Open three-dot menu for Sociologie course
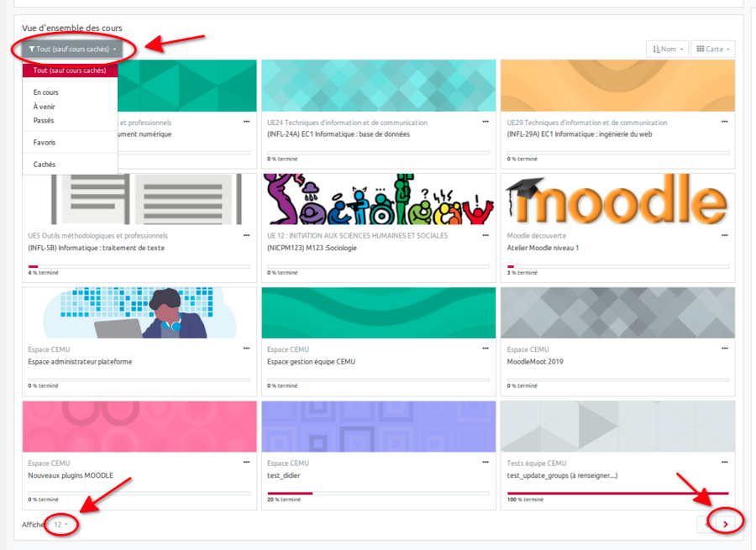 pyautogui.click(x=486, y=235)
